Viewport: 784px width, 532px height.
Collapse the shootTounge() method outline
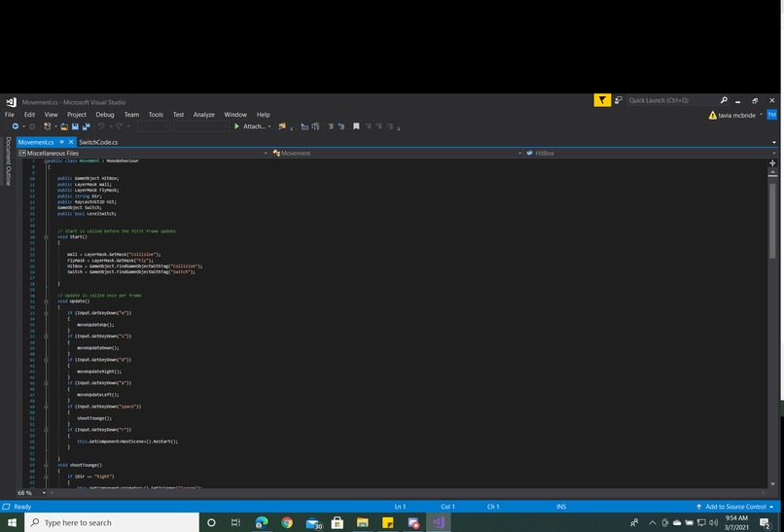46,465
